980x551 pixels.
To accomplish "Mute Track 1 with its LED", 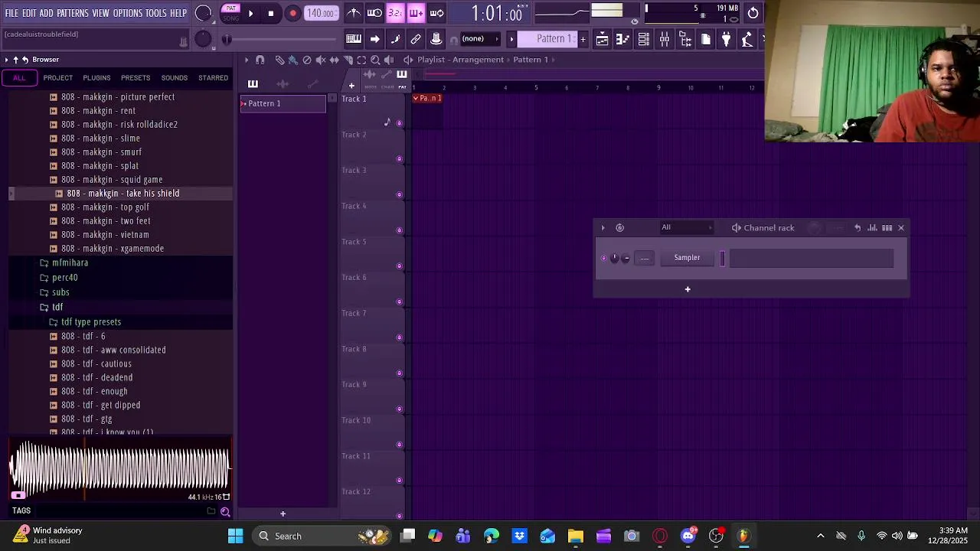I will [x=399, y=123].
